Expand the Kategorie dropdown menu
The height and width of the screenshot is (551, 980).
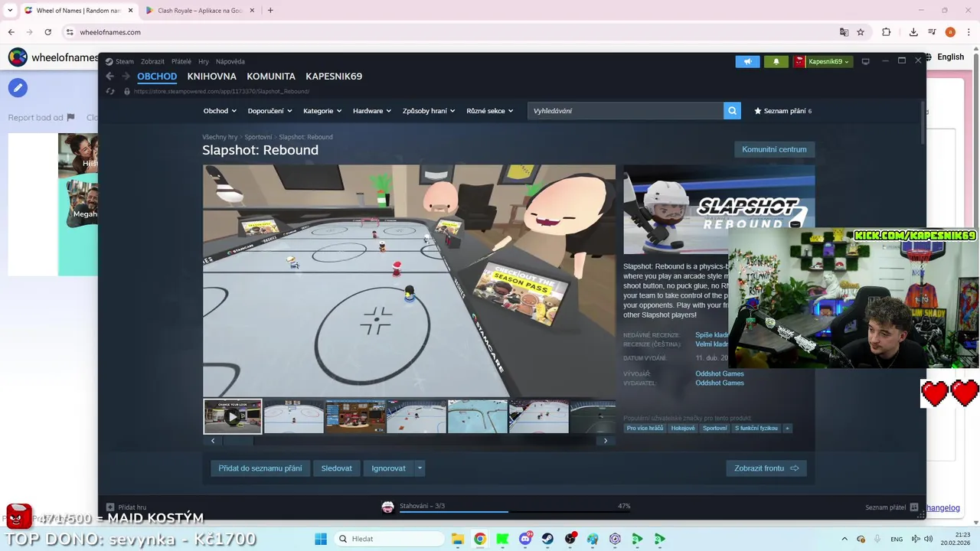coord(322,111)
